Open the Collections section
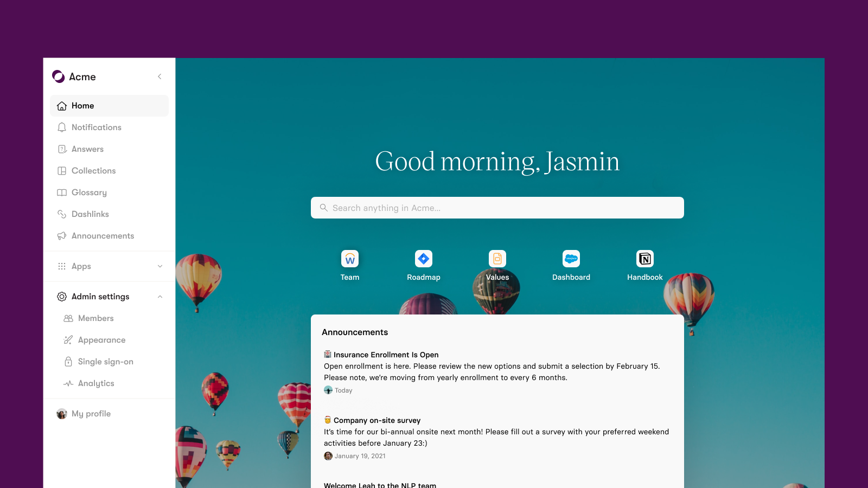Viewport: 868px width, 488px height. (93, 170)
